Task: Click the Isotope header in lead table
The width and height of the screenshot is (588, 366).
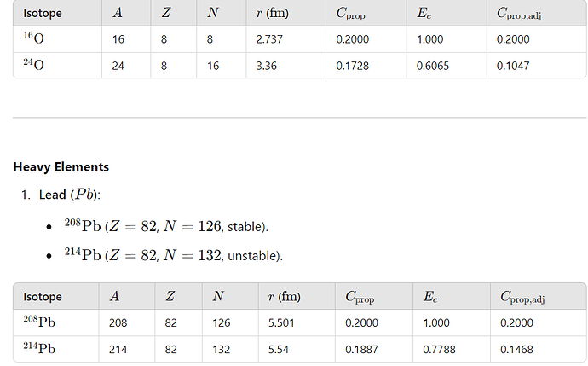Action: click(x=43, y=297)
